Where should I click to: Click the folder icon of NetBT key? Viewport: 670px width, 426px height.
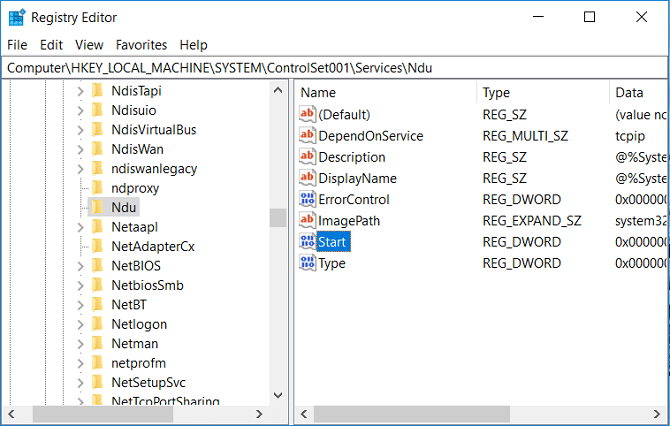point(98,305)
